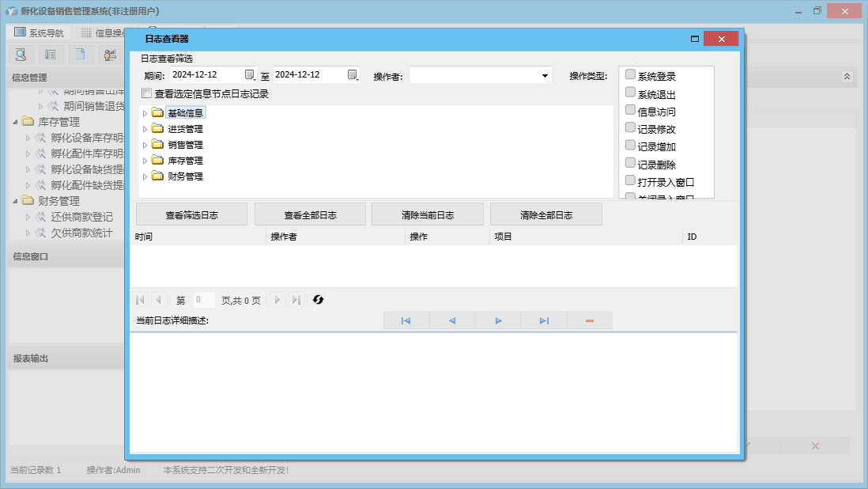Open the end date calendar picker
The image size is (868, 489).
tap(353, 74)
